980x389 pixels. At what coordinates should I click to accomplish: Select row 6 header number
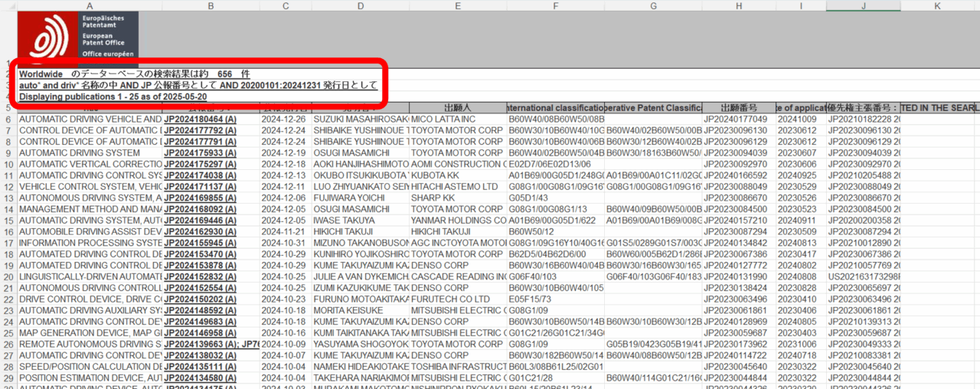click(x=8, y=119)
